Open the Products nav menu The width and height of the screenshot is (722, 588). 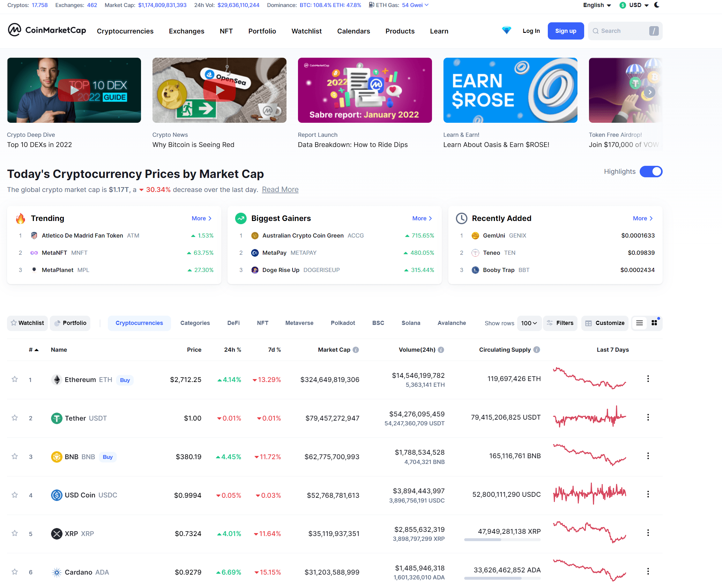click(x=400, y=31)
